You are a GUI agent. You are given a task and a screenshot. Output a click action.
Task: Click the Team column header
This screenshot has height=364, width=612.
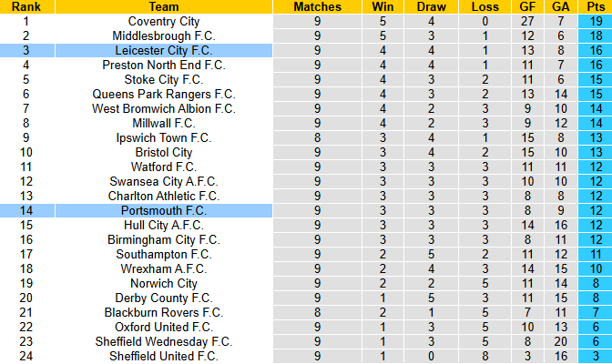[164, 6]
